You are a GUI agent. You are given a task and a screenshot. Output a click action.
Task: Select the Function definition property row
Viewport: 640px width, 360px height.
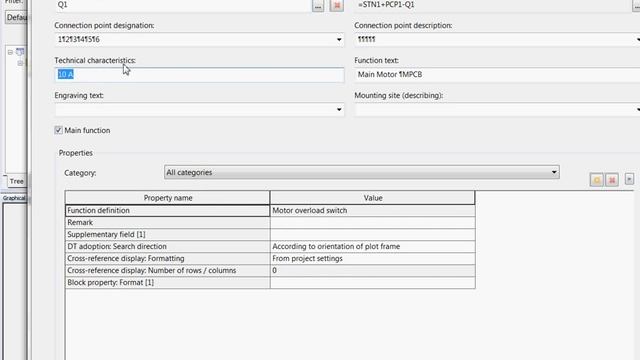(x=167, y=211)
